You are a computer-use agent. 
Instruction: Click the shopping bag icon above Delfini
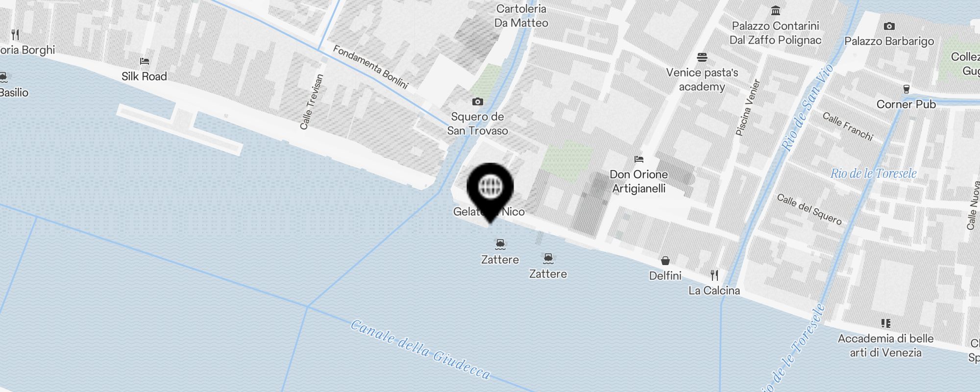click(665, 260)
